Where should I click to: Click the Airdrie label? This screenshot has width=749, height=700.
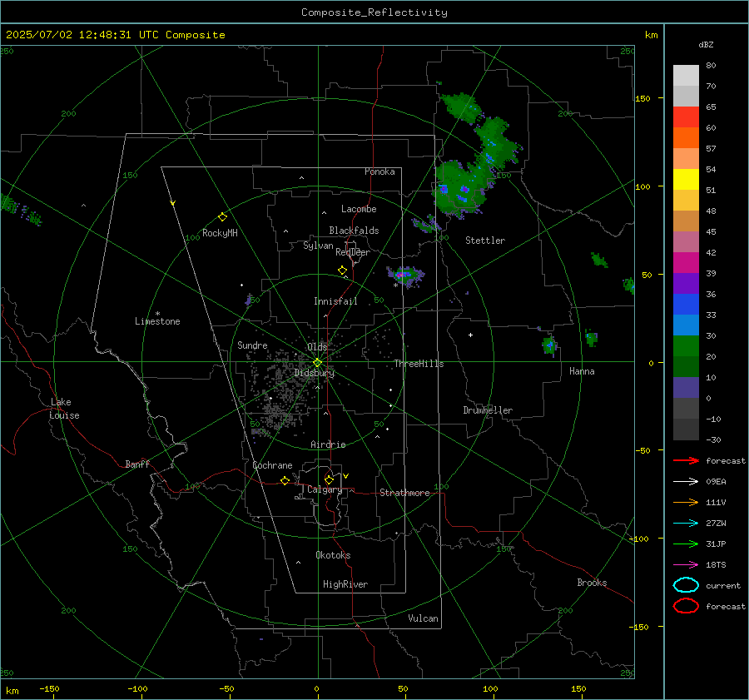point(328,444)
